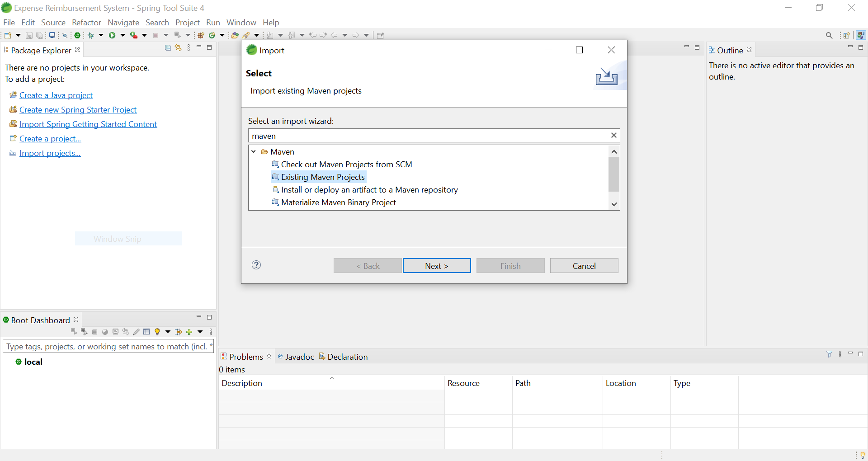The width and height of the screenshot is (868, 461).
Task: Open the Coverage dropdown arrow
Action: click(144, 35)
